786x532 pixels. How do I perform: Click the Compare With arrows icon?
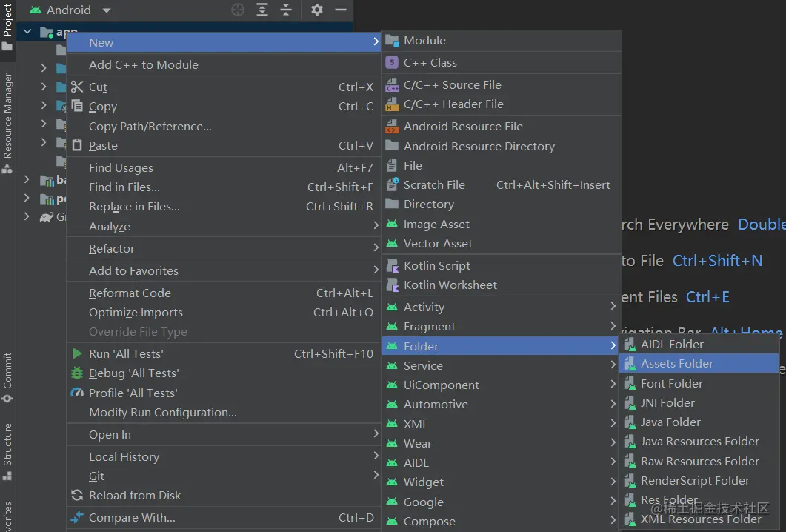[x=77, y=517]
